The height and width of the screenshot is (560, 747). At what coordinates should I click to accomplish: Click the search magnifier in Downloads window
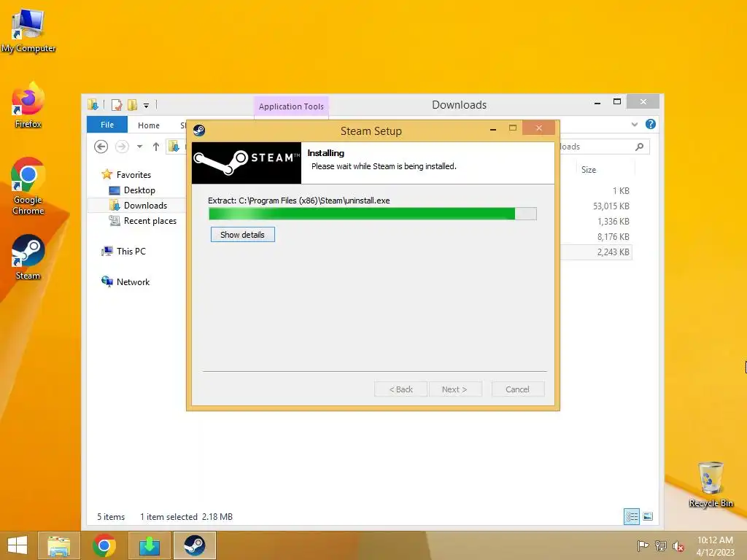tap(639, 147)
